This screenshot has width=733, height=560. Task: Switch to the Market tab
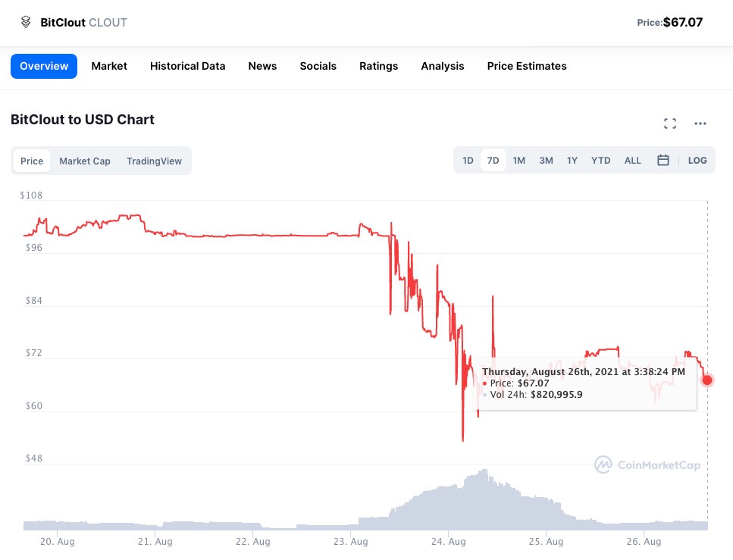click(x=109, y=66)
